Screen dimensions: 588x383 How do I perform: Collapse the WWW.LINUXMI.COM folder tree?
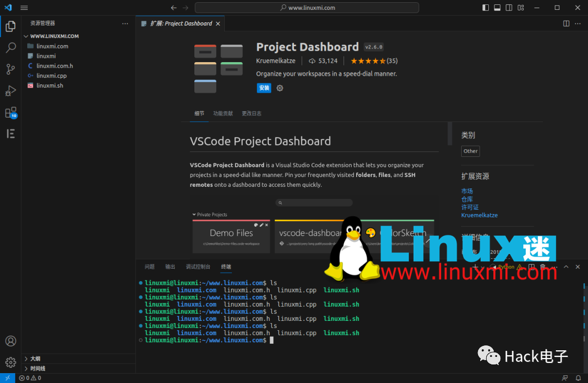[x=79, y=36]
